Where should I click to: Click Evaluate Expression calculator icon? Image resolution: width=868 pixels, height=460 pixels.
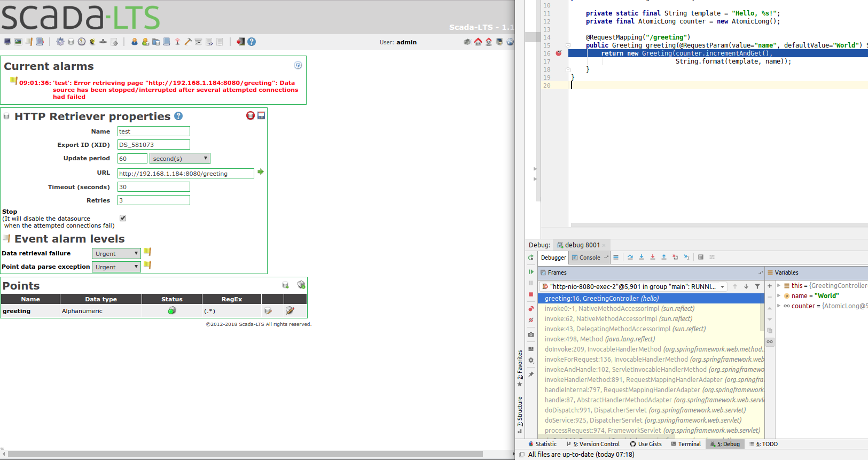click(701, 257)
